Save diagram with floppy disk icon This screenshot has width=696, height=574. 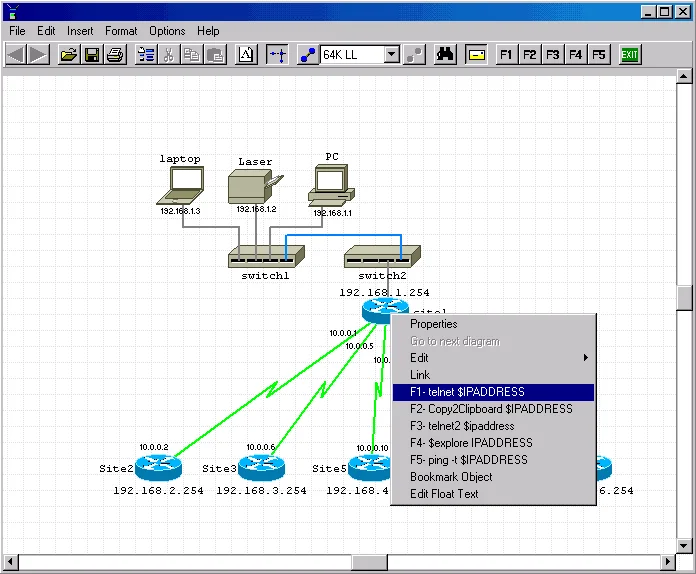point(92,55)
